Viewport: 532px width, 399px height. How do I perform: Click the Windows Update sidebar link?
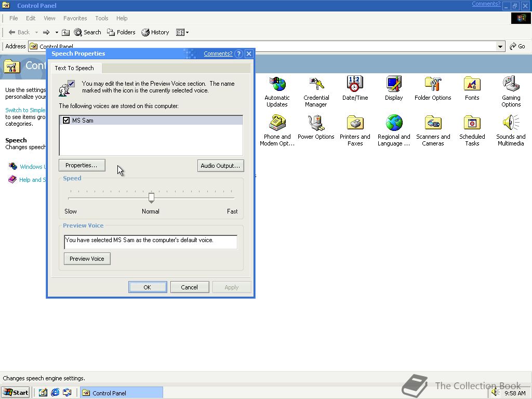[27, 167]
